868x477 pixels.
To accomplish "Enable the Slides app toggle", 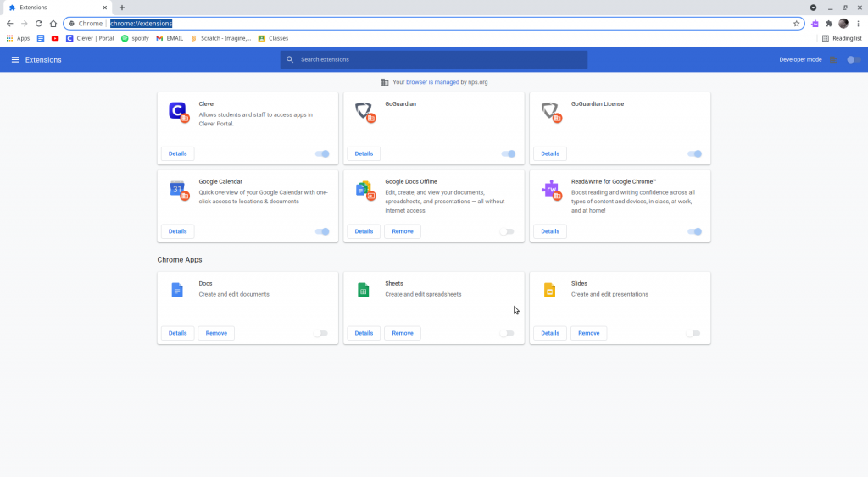I will point(693,333).
